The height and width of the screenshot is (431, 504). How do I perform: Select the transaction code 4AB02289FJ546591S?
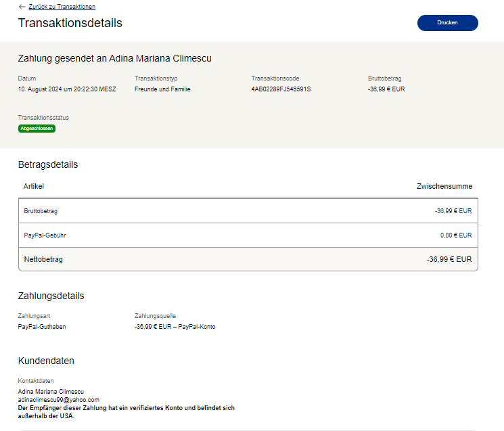tap(281, 89)
